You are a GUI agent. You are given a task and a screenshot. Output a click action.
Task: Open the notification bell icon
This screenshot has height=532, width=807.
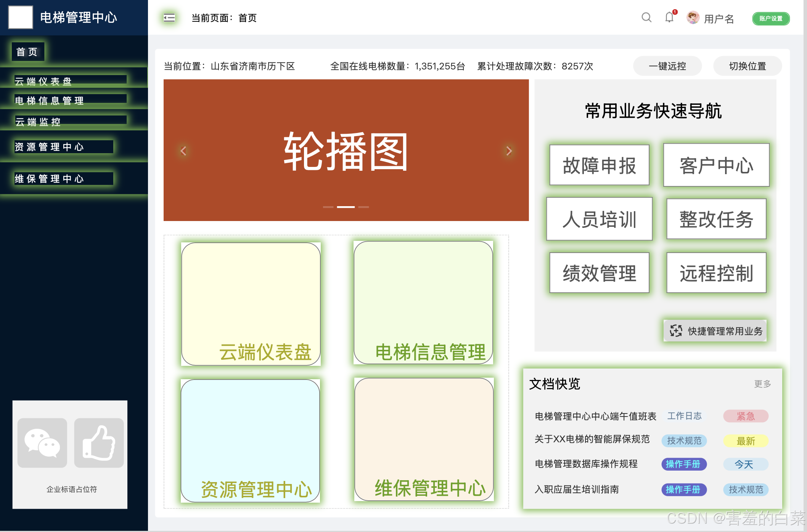[669, 18]
